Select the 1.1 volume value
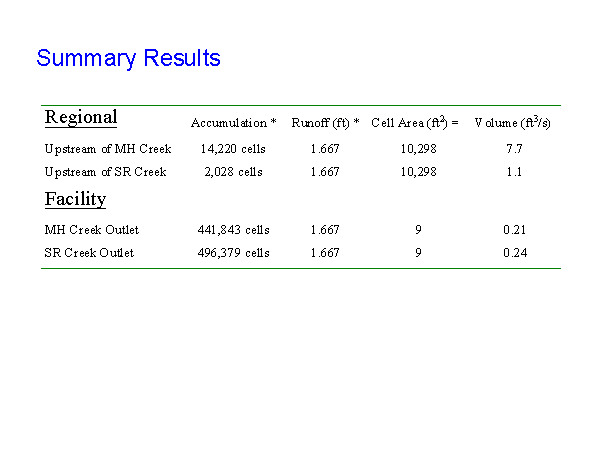The width and height of the screenshot is (600, 450). coord(514,172)
